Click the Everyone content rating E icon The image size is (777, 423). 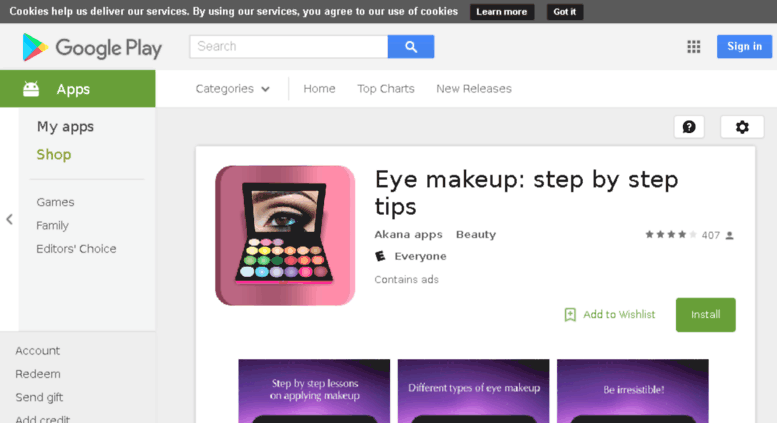click(380, 256)
